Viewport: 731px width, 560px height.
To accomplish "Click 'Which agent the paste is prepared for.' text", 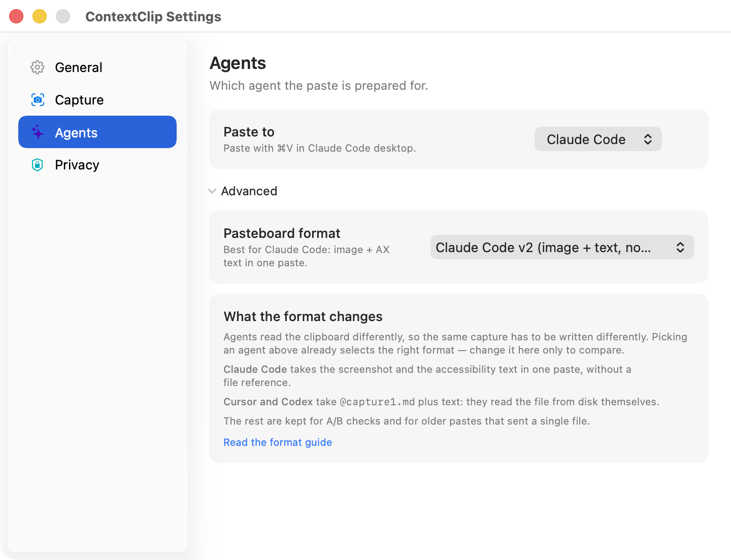I will click(x=319, y=86).
